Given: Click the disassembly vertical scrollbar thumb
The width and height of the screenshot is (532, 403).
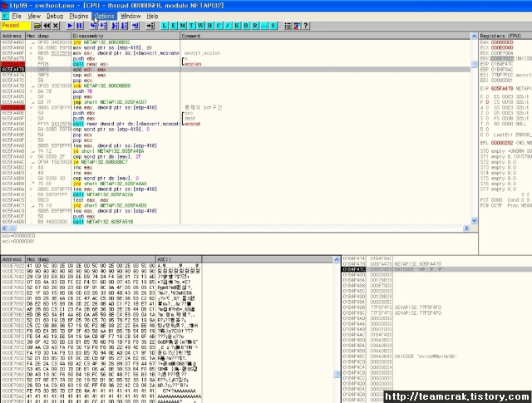Looking at the screenshot, I should 474,64.
